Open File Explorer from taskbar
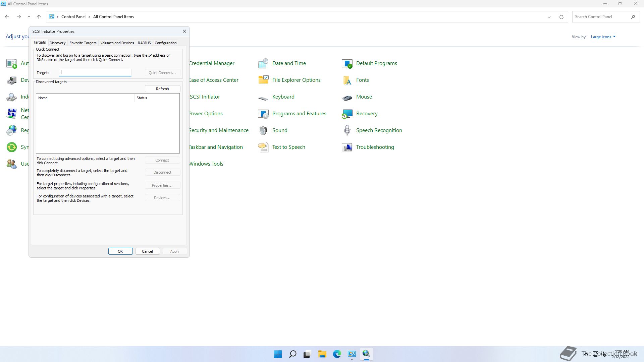Viewport: 644px width, 362px height. click(322, 354)
